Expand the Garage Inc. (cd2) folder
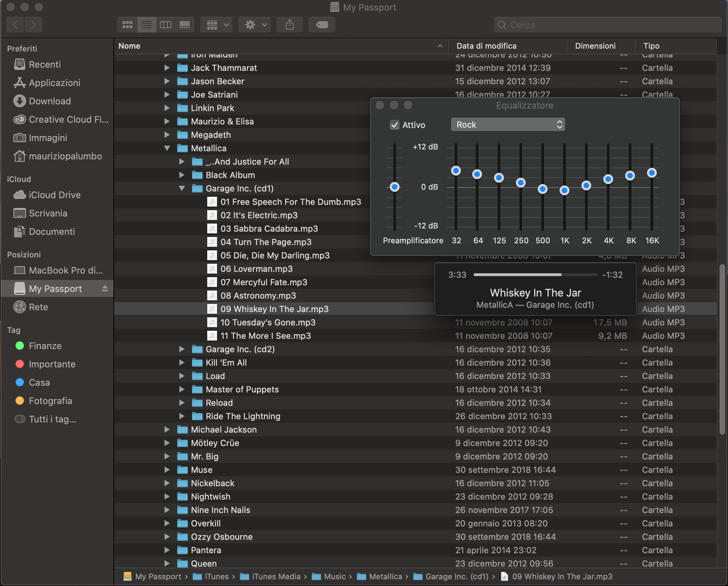The width and height of the screenshot is (728, 586). click(182, 349)
